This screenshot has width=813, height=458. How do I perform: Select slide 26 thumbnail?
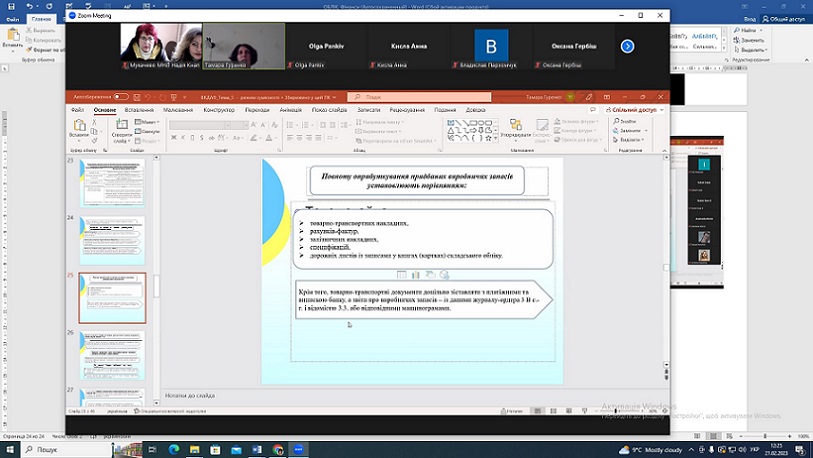(x=112, y=355)
